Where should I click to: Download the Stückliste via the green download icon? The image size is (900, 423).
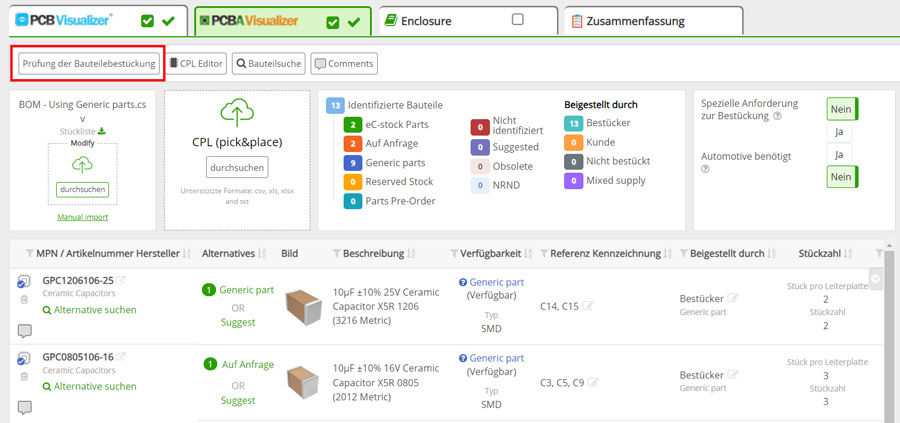pos(102,131)
